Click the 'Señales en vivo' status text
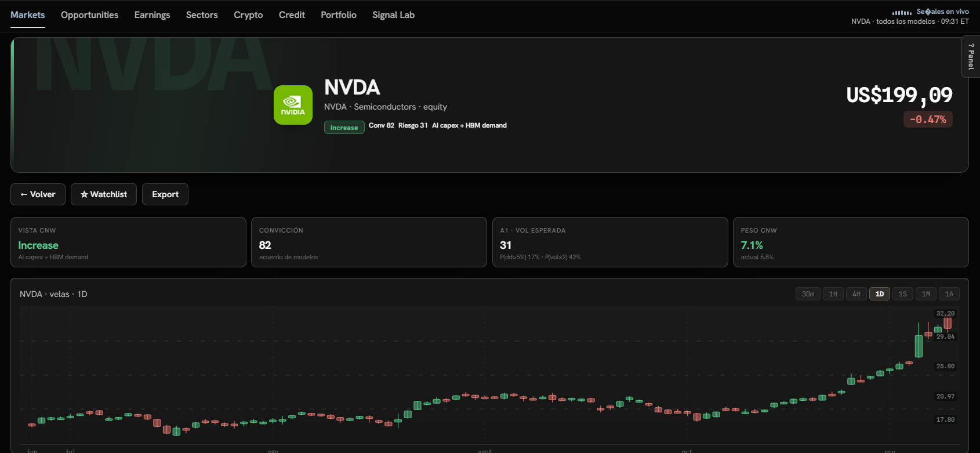The image size is (980, 453). point(942,12)
